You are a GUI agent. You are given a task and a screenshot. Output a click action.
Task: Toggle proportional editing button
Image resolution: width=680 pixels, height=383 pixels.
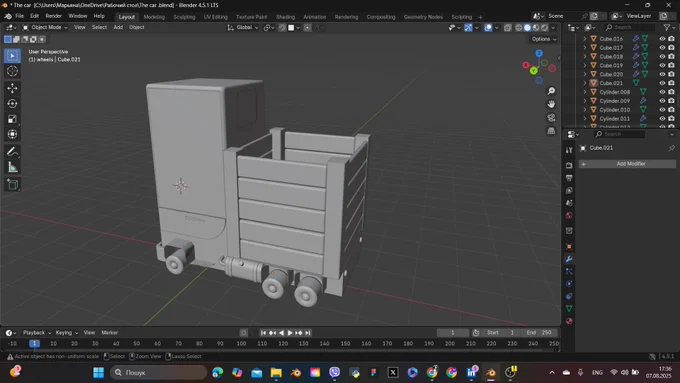[x=307, y=27]
